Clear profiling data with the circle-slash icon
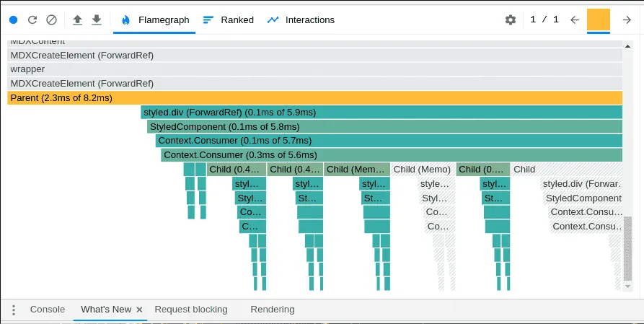This screenshot has width=644, height=324. click(51, 19)
